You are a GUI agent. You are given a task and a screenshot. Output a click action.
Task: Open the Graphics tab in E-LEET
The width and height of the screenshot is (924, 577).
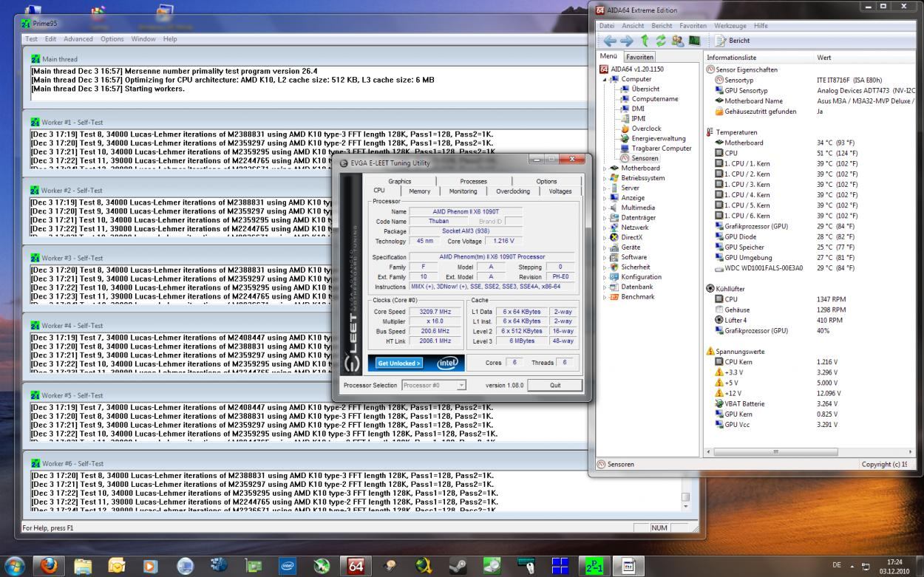coord(400,181)
